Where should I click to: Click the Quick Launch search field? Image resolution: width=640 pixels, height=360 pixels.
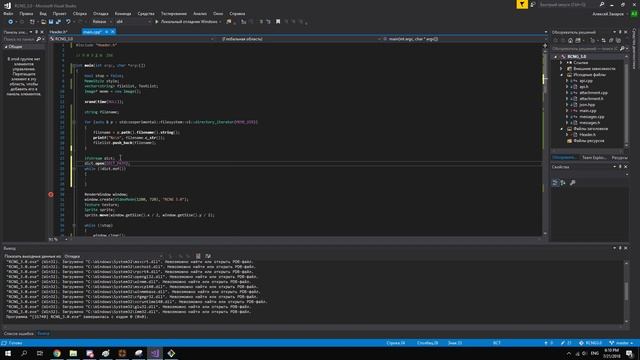(569, 4)
